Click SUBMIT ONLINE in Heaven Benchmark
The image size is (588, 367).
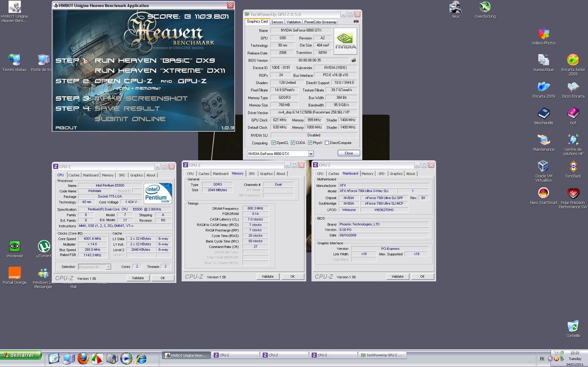pyautogui.click(x=130, y=119)
